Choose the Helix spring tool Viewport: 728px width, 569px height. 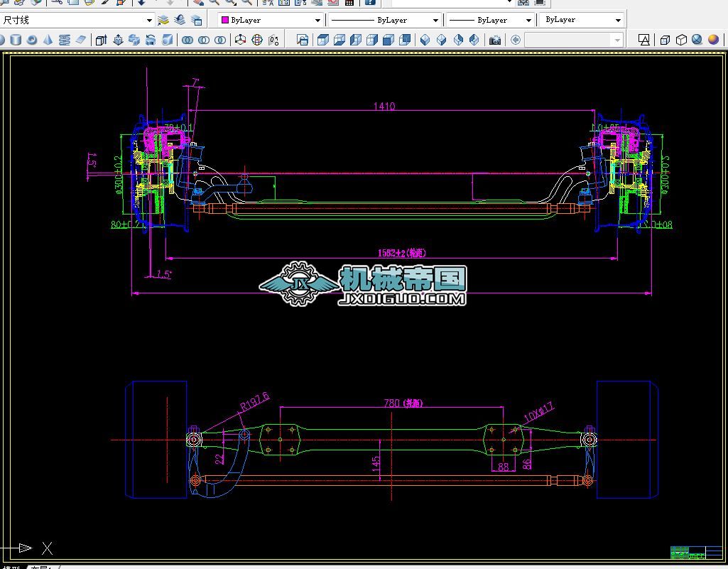[65, 40]
